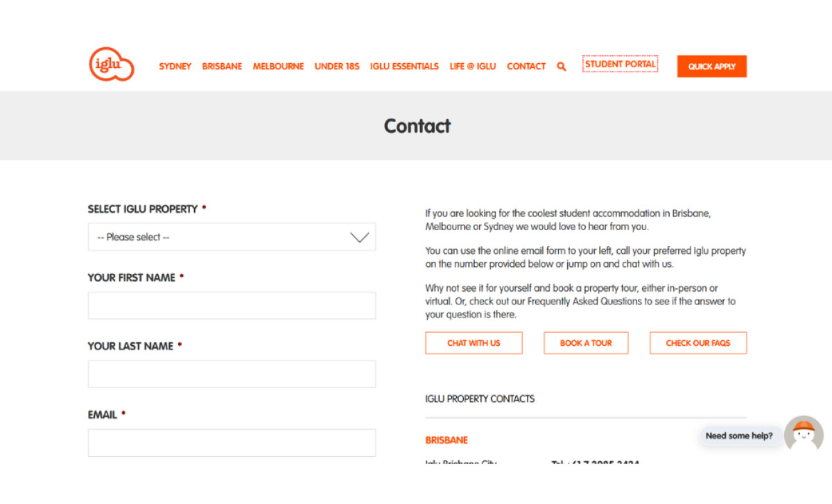
Task: Expand the Select Iglu Property dropdown
Action: click(232, 236)
